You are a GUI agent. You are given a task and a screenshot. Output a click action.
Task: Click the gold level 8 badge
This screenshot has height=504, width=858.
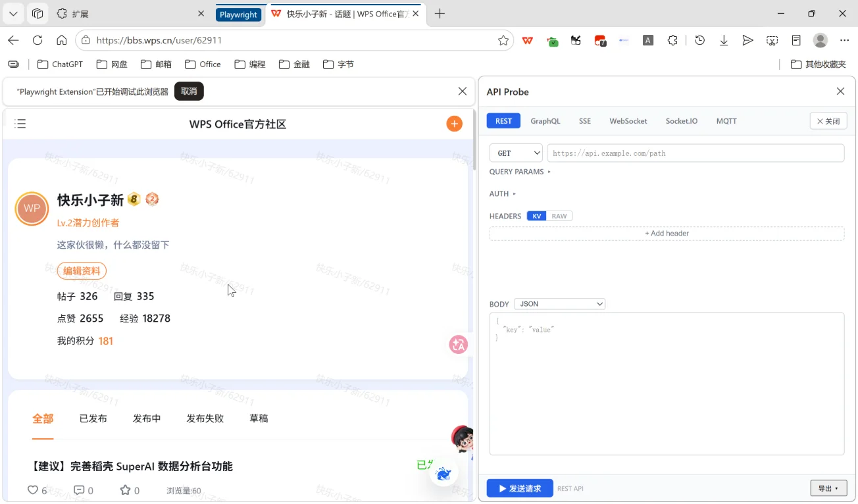[x=134, y=199]
